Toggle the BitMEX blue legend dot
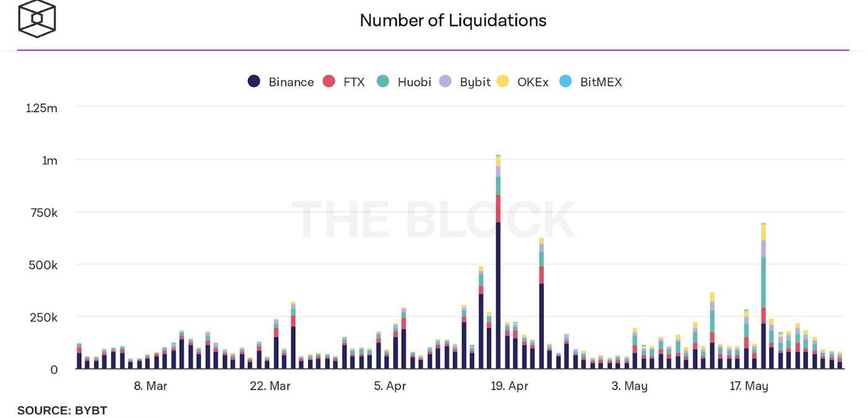868x418 pixels. (x=565, y=81)
